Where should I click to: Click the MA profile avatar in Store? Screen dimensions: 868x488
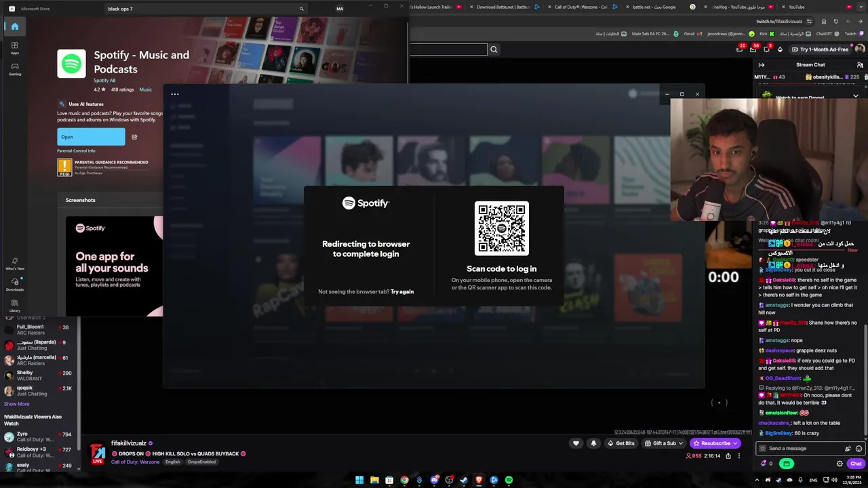[x=340, y=9]
